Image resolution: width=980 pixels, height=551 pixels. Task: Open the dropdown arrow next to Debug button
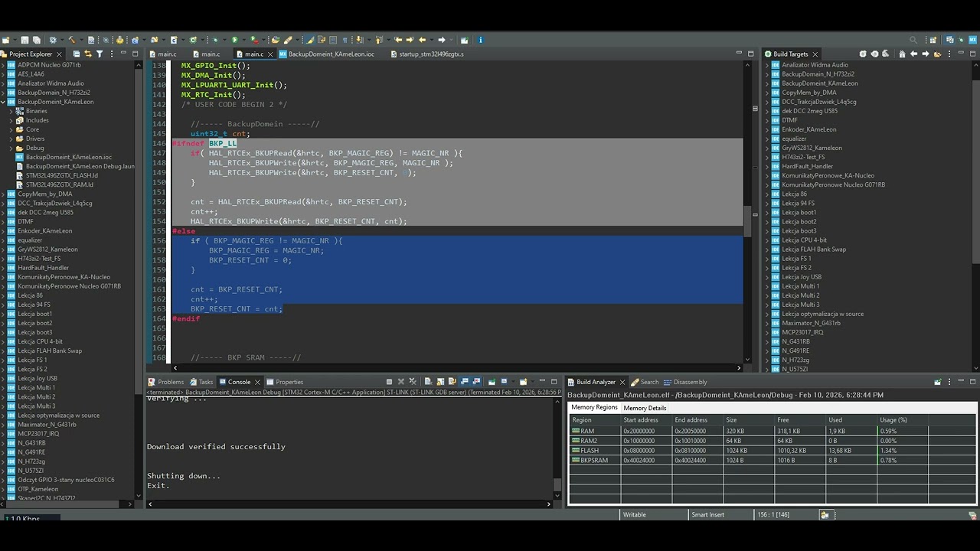(x=223, y=40)
